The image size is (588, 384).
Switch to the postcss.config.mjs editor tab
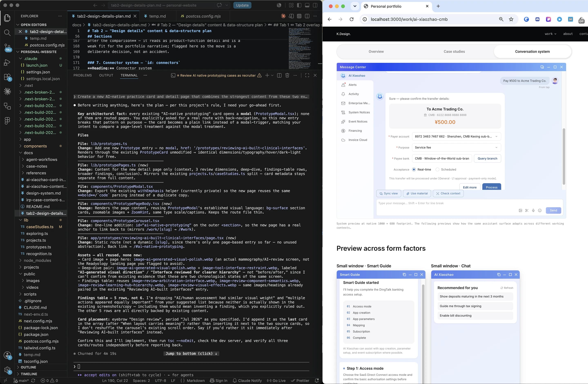203,16
